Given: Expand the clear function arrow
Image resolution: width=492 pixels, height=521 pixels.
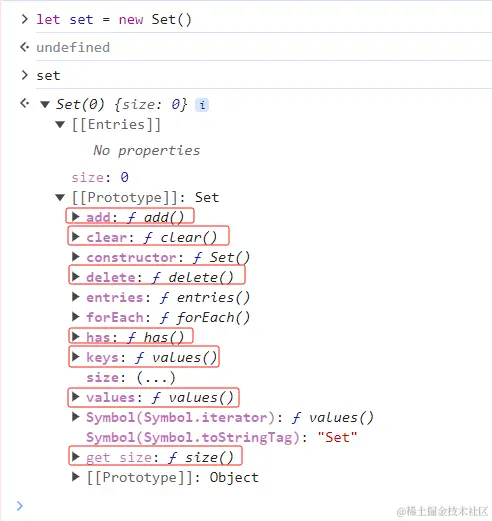Looking at the screenshot, I should [76, 237].
